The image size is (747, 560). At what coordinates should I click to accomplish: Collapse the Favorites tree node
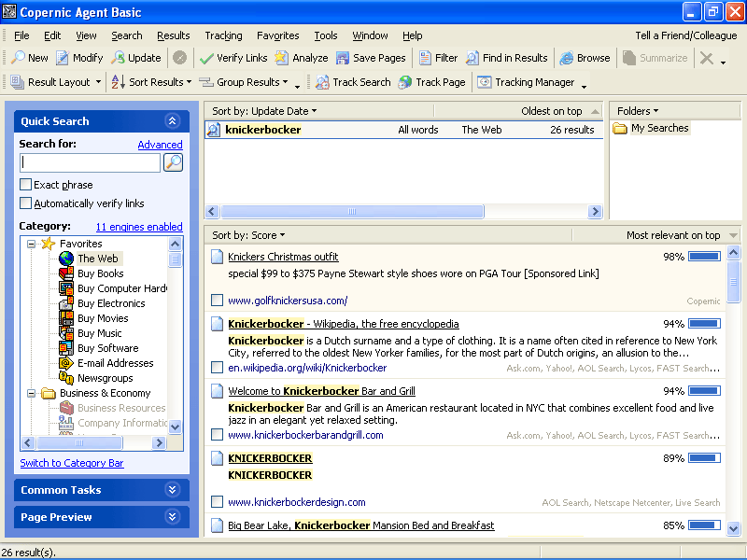pos(31,244)
